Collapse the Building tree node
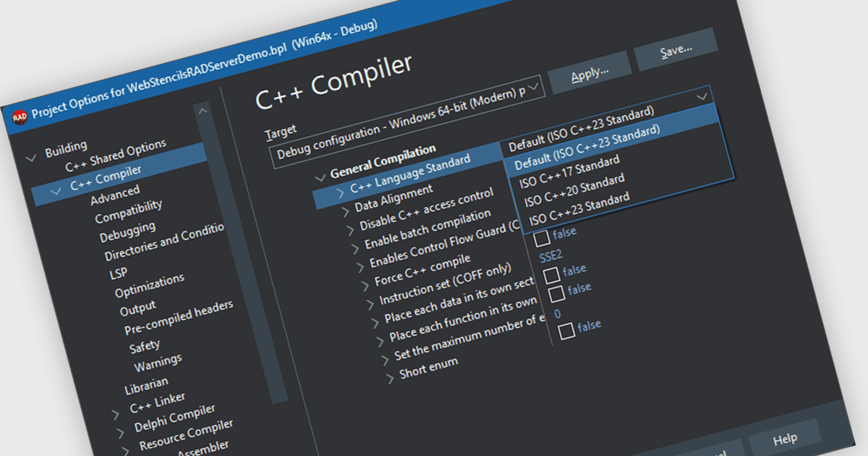868x456 pixels. pos(31,157)
